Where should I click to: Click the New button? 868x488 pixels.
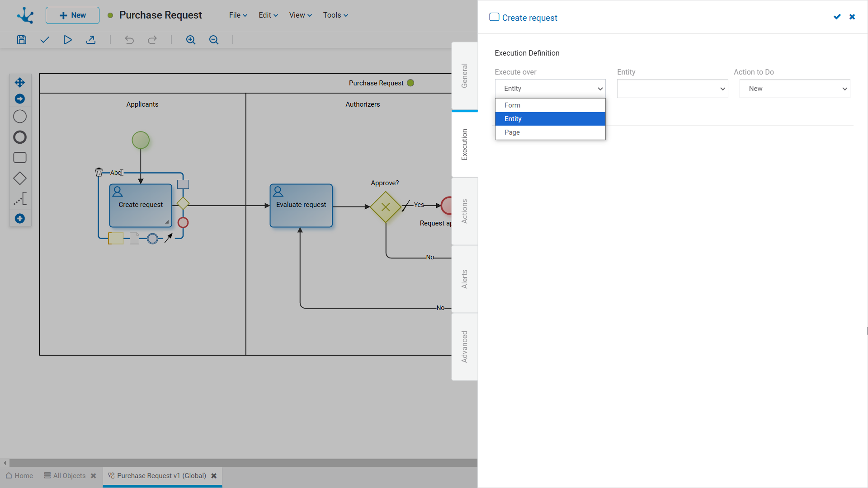tap(72, 15)
